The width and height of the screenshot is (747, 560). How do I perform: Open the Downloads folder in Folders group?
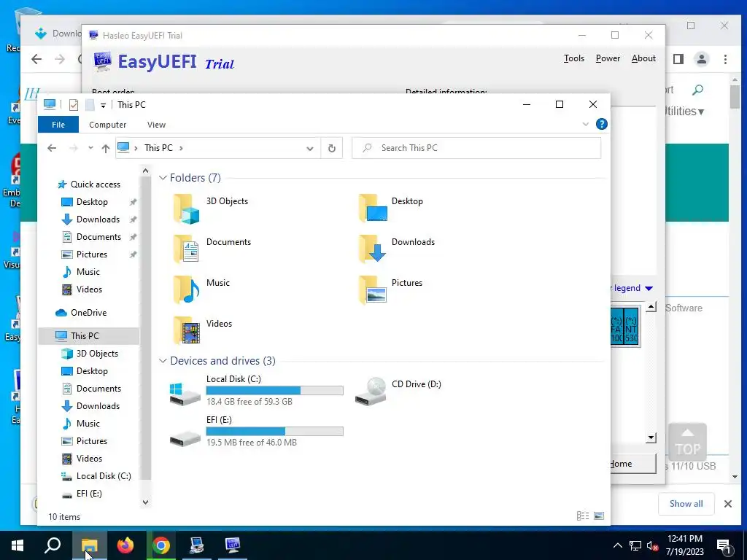tap(373, 249)
